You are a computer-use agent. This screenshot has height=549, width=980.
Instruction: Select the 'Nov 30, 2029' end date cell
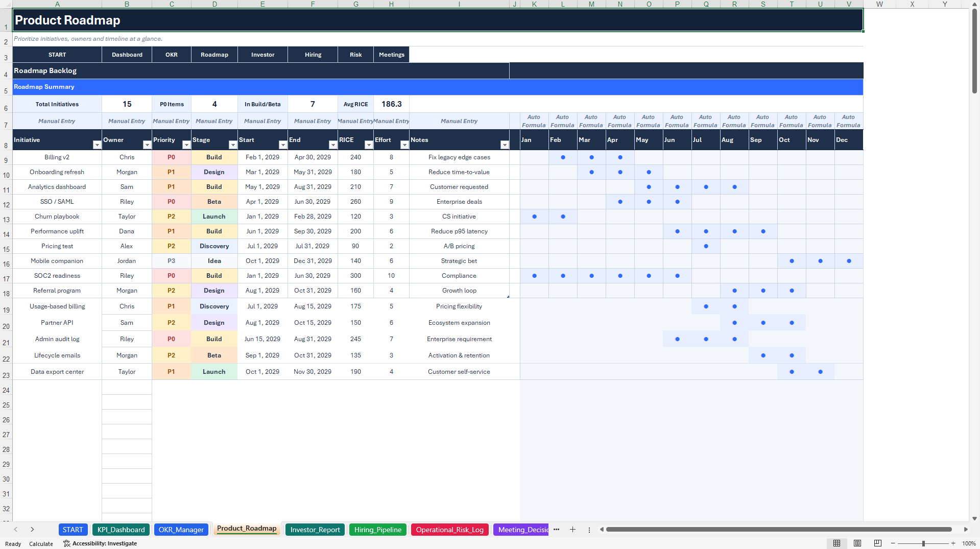pos(313,372)
